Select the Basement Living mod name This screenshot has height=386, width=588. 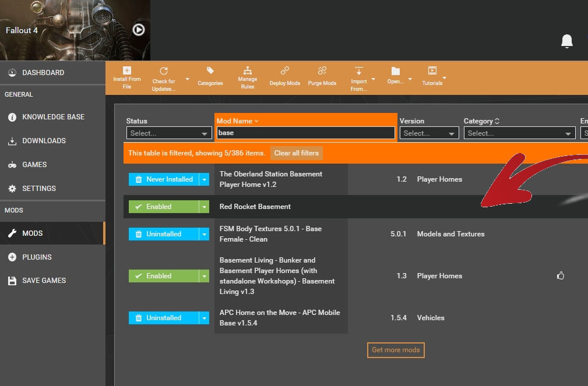[x=277, y=276]
